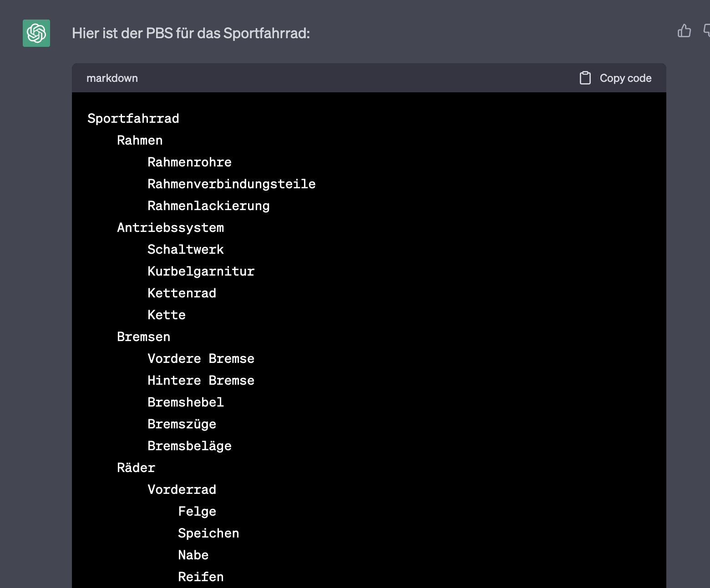
Task: Click the Vorderrad entry
Action: pos(182,490)
